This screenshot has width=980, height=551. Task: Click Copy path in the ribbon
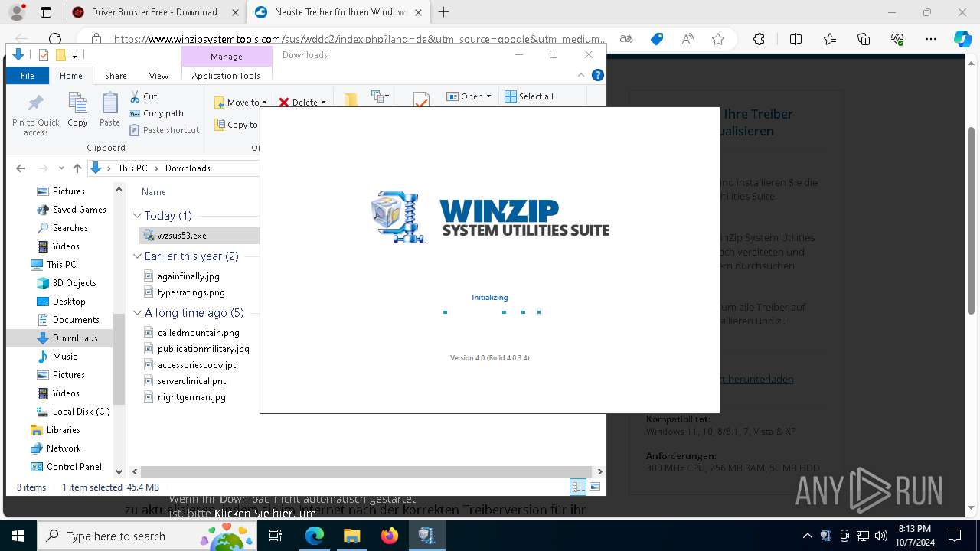coord(156,113)
